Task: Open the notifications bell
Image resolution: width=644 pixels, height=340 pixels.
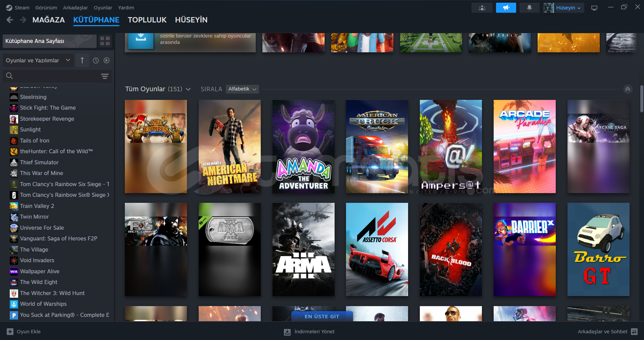Action: coord(529,8)
